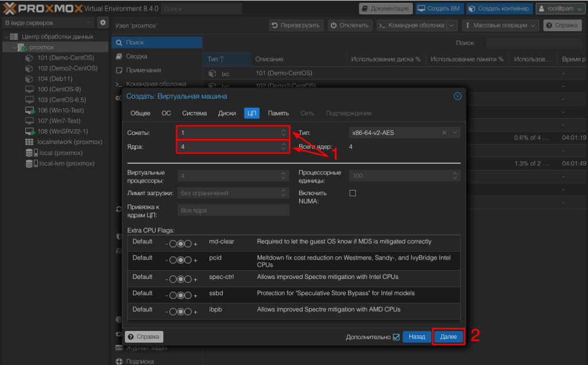This screenshot has width=588, height=365.
Task: Click the localnetwork (proxmox) grid icon
Action: click(29, 142)
